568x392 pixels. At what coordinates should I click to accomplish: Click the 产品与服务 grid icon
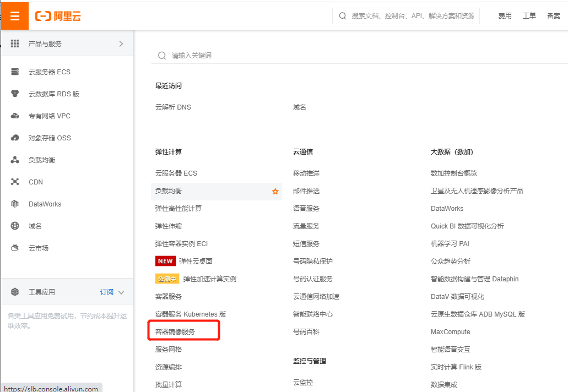coord(15,43)
